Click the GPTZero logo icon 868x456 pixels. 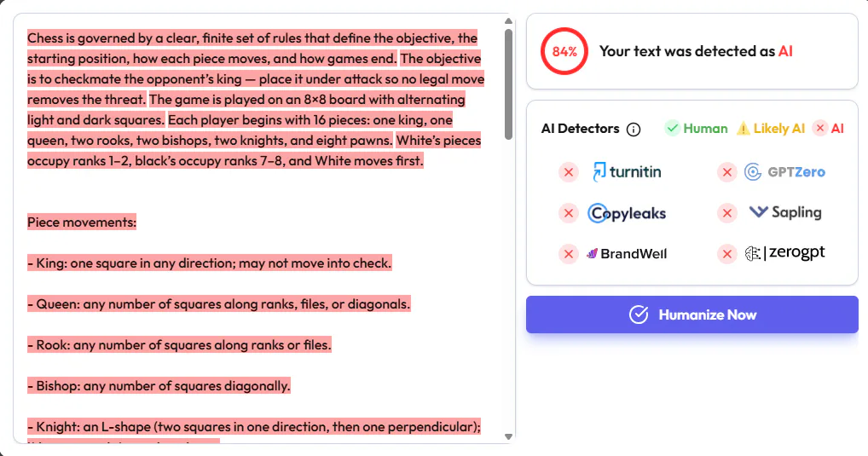[x=753, y=172]
